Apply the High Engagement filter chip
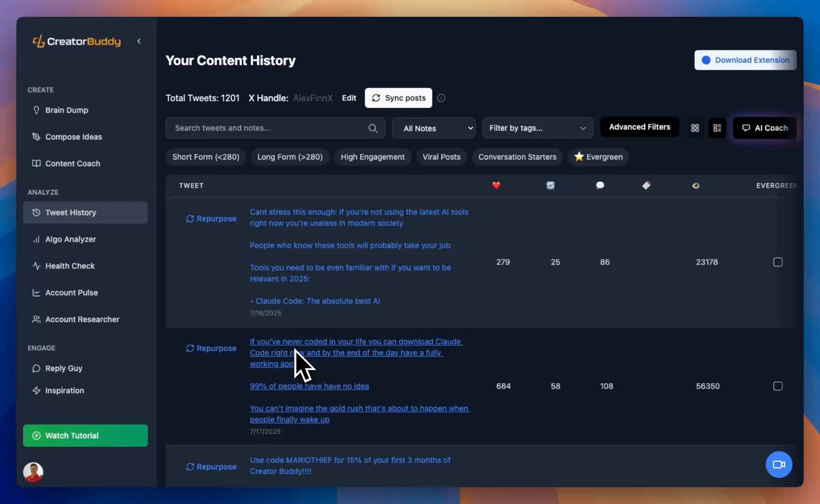The height and width of the screenshot is (504, 820). [372, 157]
